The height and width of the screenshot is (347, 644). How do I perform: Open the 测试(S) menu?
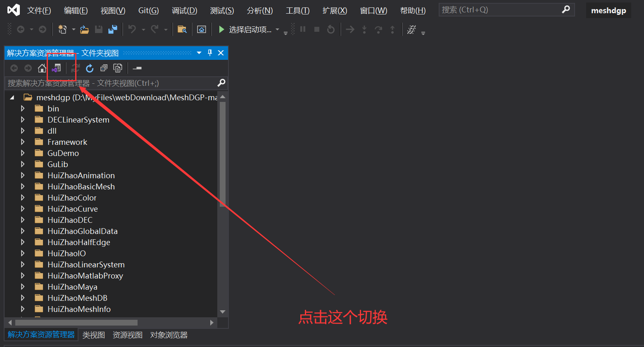(222, 10)
